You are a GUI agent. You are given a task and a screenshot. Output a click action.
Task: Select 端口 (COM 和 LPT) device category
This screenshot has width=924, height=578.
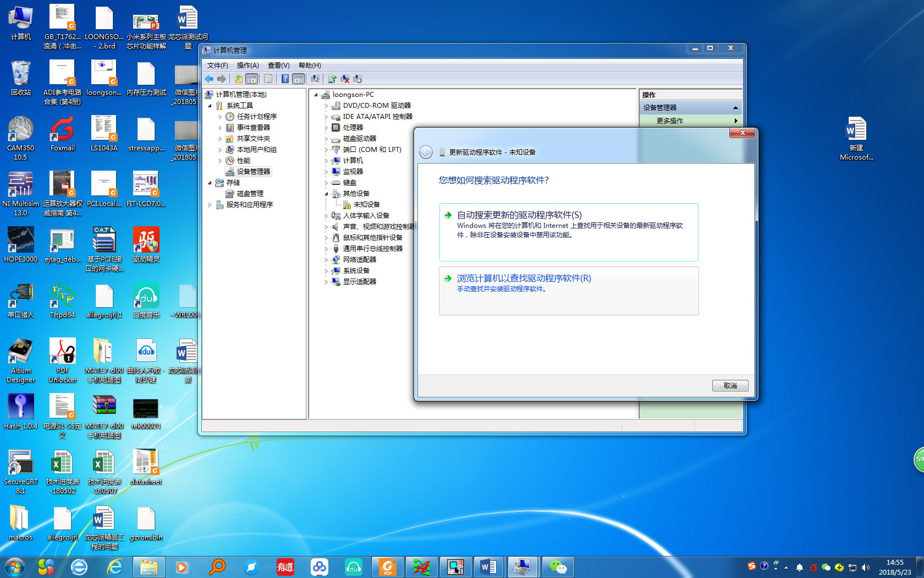pos(372,150)
